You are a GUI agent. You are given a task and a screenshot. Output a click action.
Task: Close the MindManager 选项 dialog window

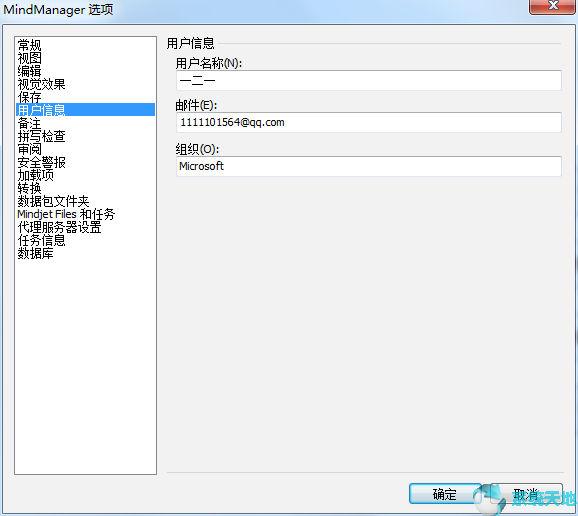(x=553, y=6)
